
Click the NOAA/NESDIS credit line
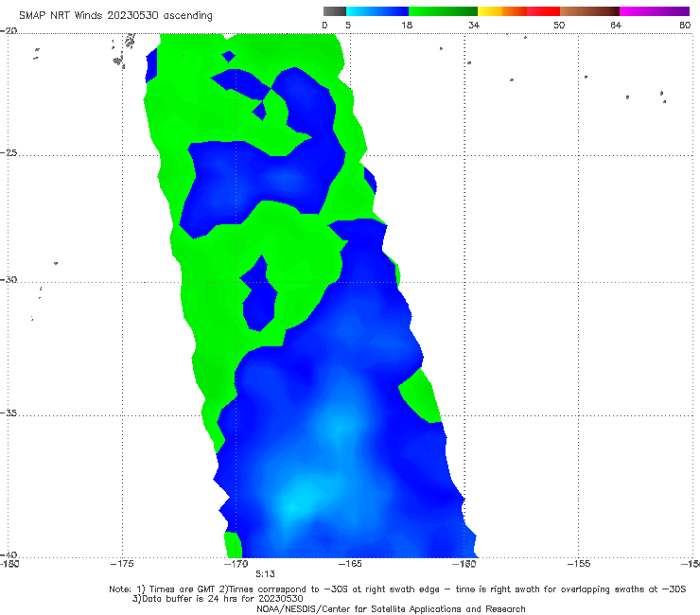[x=391, y=609]
